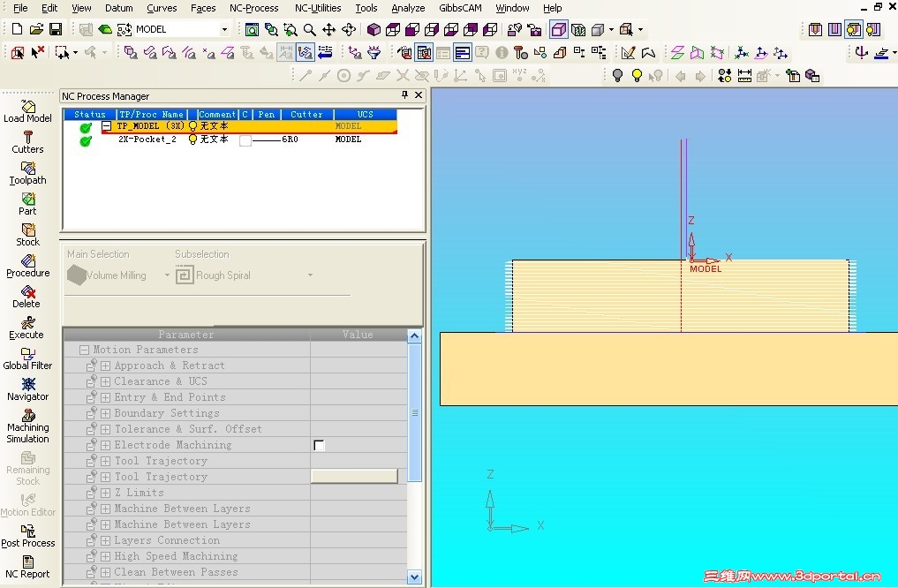Click status checkmark of 2X-Pocket_2 row
This screenshot has height=588, width=898.
86,141
